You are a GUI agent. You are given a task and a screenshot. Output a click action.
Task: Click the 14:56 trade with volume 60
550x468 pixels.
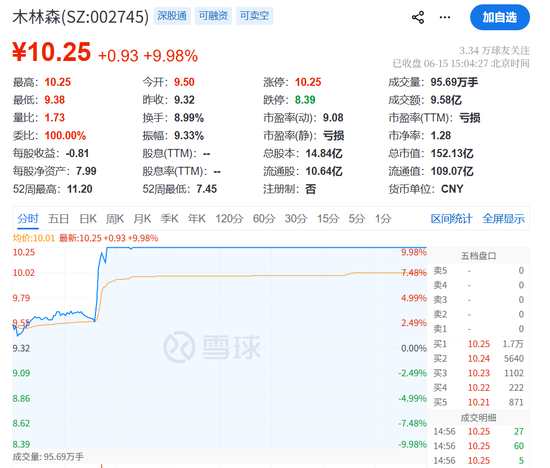(478, 446)
